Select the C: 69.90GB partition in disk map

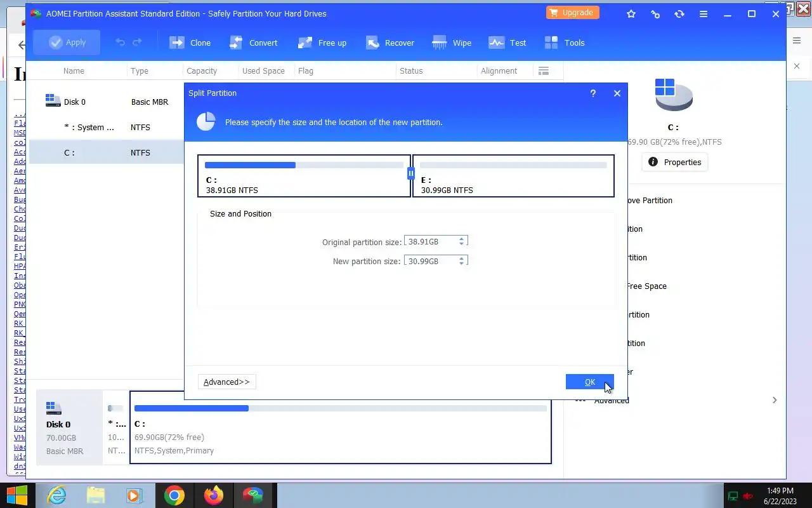(x=341, y=427)
